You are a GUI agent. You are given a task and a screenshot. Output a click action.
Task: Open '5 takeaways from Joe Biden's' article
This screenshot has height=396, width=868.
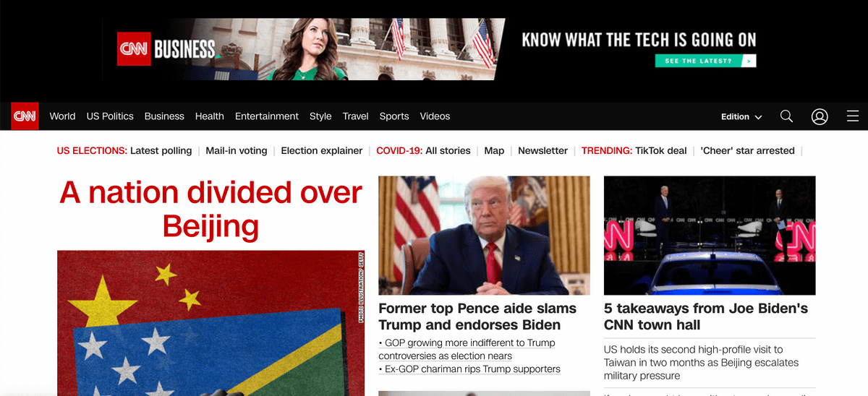706,317
